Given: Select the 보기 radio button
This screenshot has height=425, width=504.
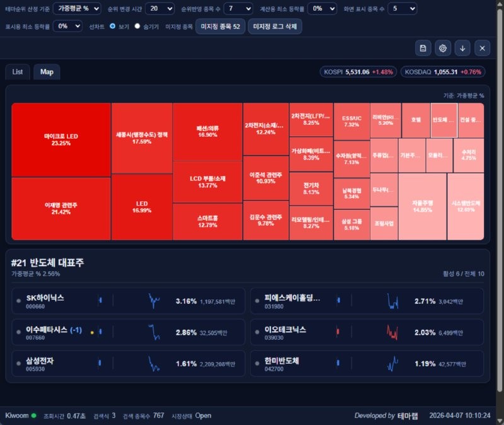Looking at the screenshot, I should coord(113,26).
